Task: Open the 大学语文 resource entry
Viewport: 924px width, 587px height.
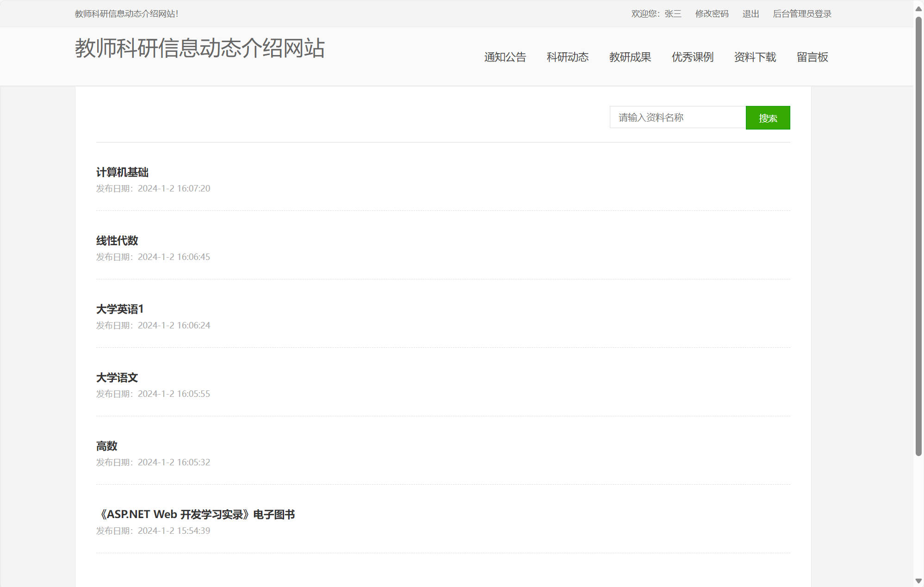Action: [117, 378]
